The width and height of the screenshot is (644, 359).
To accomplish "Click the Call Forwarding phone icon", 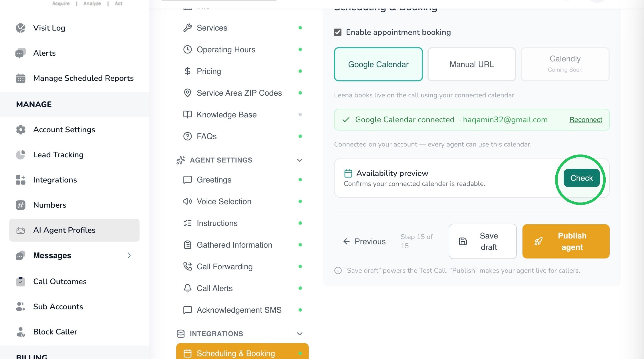I will point(188,266).
